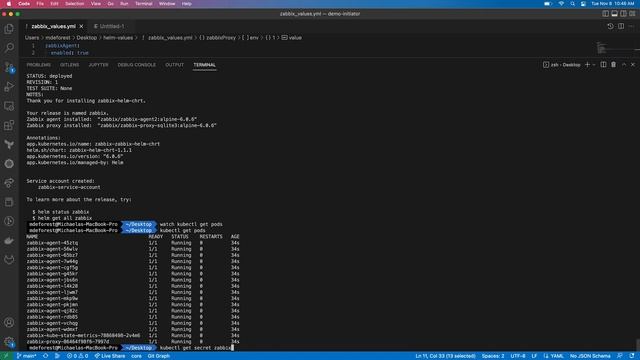Open macOS Control Center icon
The height and width of the screenshot is (360, 640).
tap(584, 4)
